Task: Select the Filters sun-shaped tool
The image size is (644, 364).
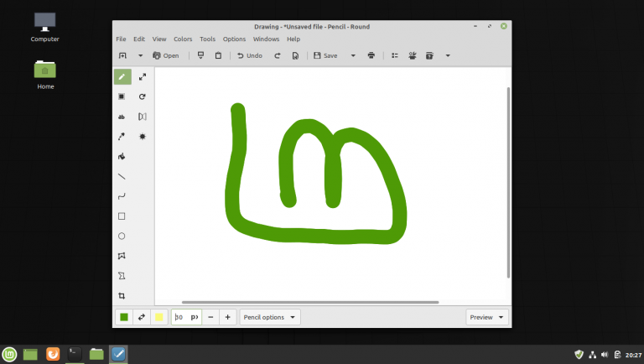Action: [x=143, y=137]
